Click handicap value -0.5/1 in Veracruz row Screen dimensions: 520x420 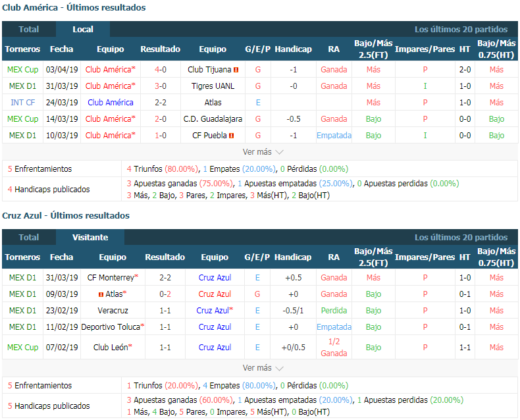[x=293, y=311]
